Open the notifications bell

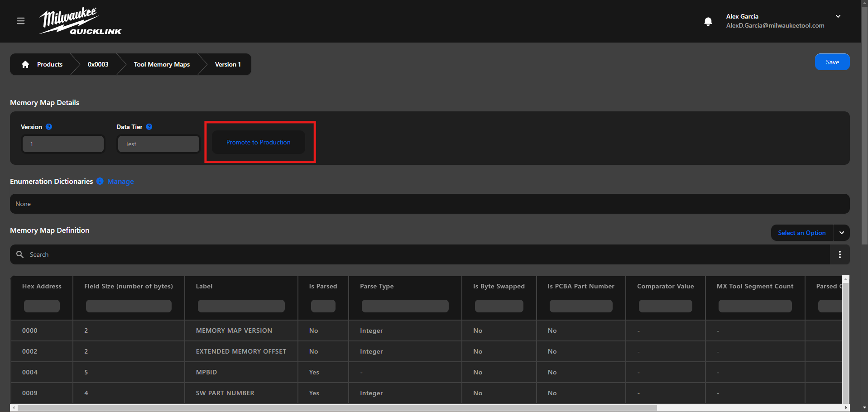coord(708,21)
